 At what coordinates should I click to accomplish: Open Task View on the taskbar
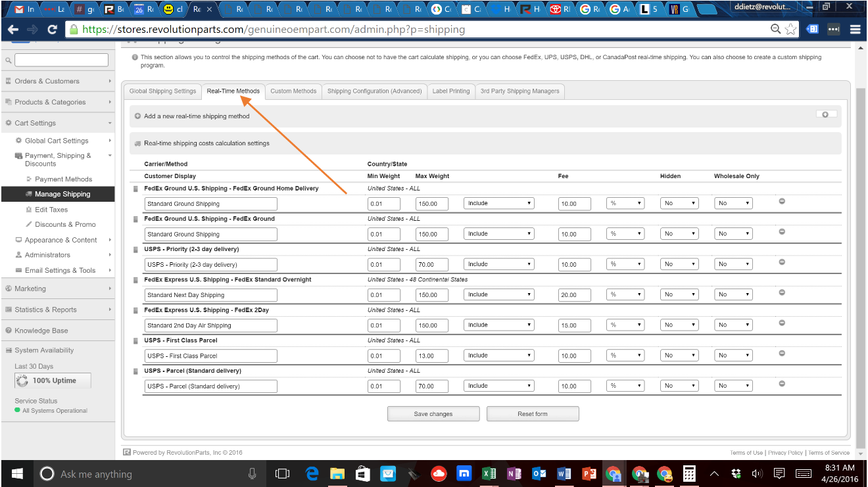pos(282,473)
